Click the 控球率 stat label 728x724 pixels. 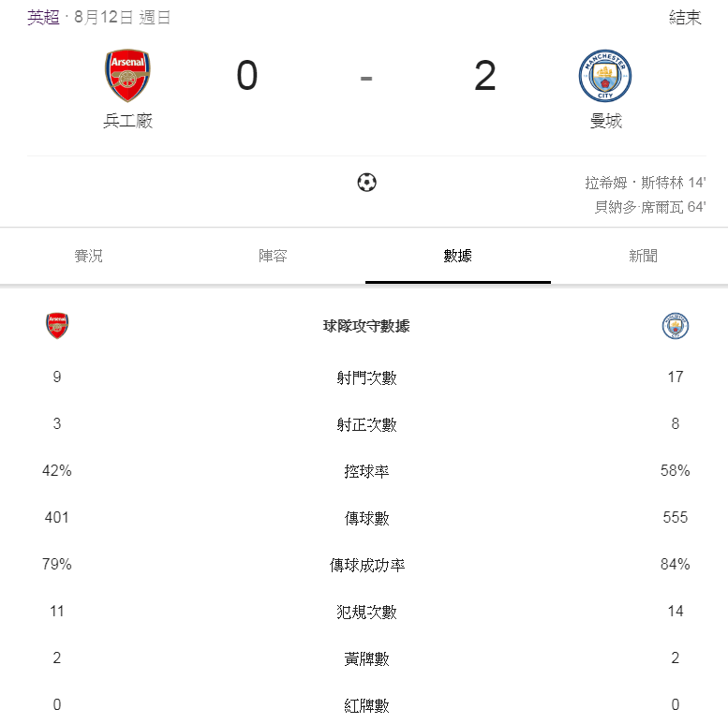pos(366,472)
